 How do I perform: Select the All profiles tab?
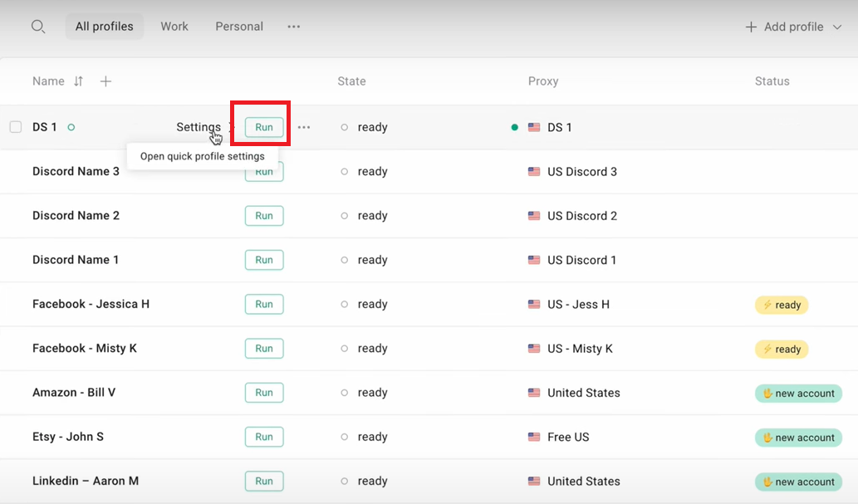pyautogui.click(x=105, y=27)
